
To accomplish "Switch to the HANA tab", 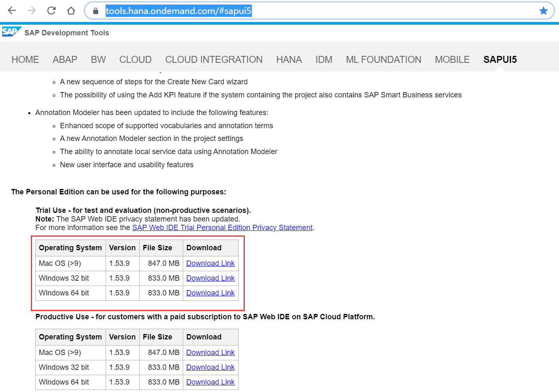I will click(x=289, y=60).
